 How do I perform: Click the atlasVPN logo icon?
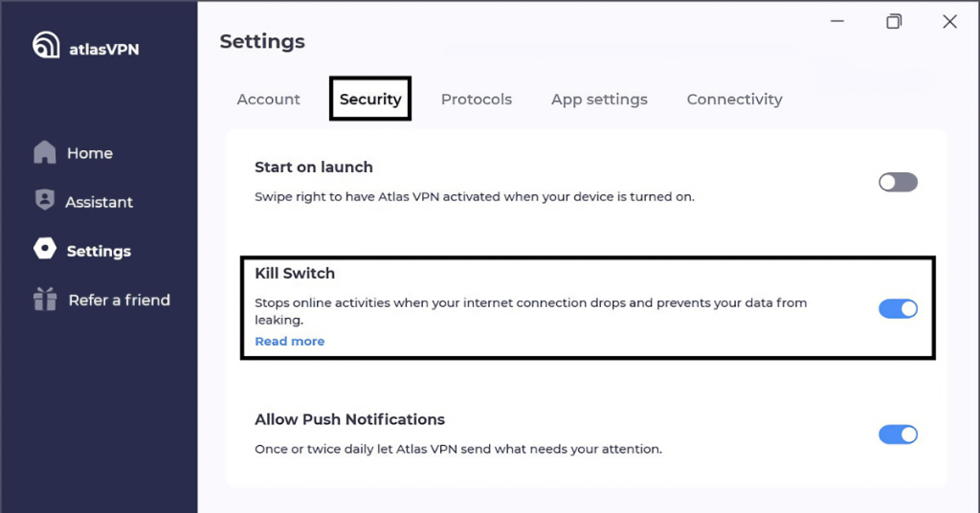pos(46,45)
